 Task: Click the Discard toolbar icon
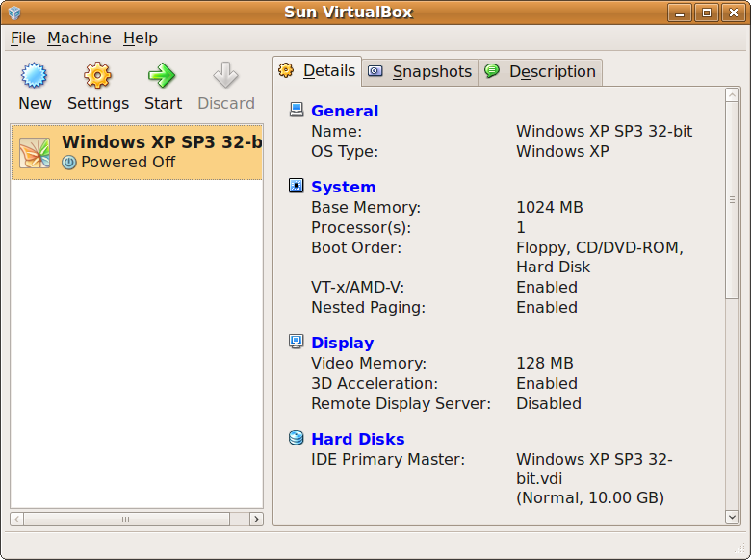click(226, 76)
